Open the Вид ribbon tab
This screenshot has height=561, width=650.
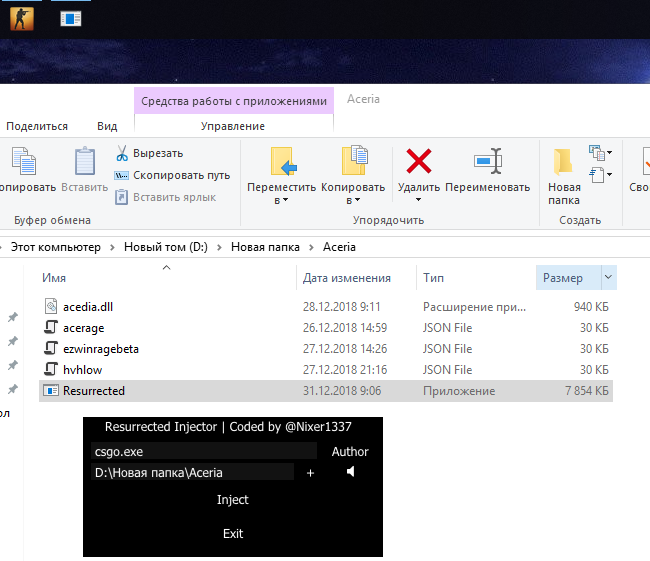pyautogui.click(x=107, y=126)
